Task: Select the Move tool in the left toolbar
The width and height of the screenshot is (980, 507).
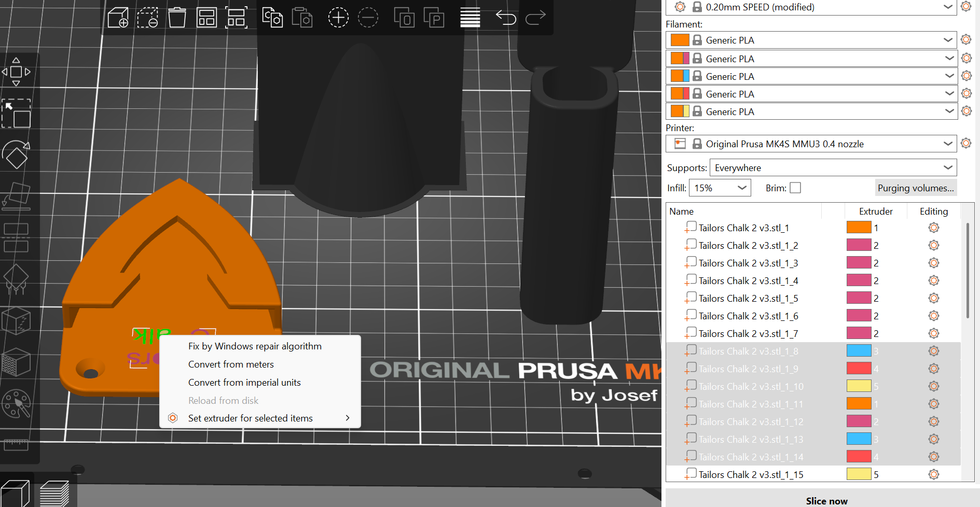Action: click(x=17, y=71)
